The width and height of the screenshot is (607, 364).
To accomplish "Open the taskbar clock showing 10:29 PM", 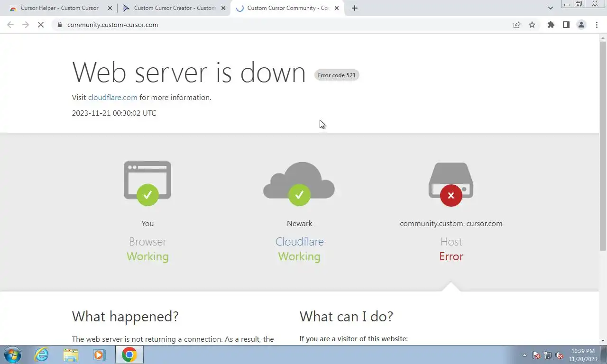I will pos(583,355).
